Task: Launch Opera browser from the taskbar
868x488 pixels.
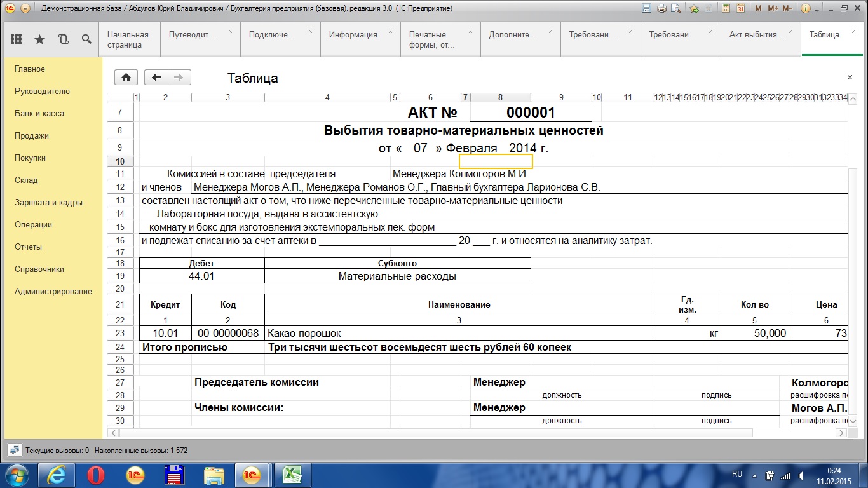Action: (96, 475)
